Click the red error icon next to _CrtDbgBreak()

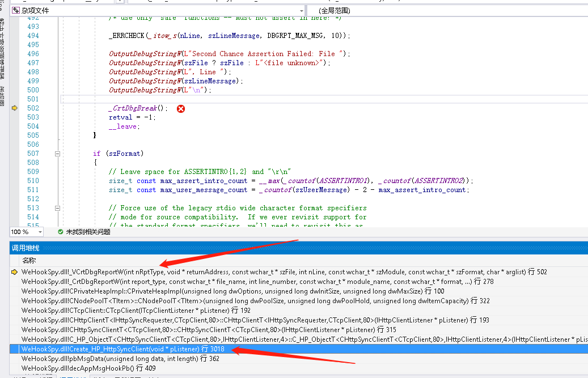coord(180,109)
